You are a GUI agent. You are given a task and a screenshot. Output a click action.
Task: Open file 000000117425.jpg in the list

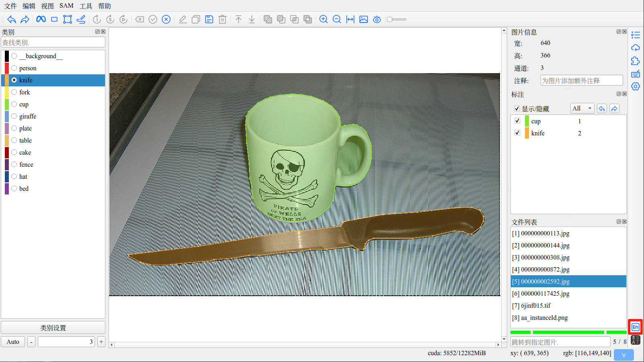coord(568,293)
